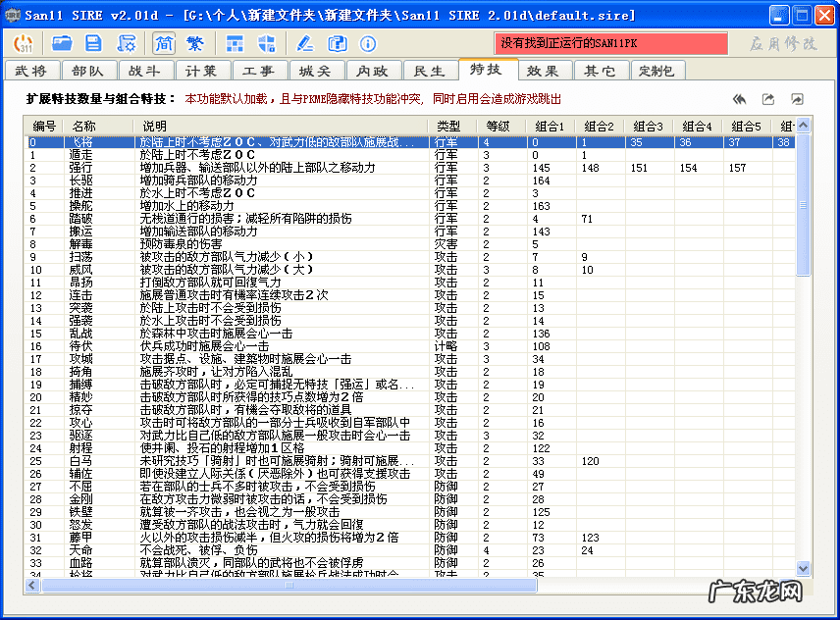Click the export share arrow icon
The height and width of the screenshot is (620, 840).
point(768,99)
